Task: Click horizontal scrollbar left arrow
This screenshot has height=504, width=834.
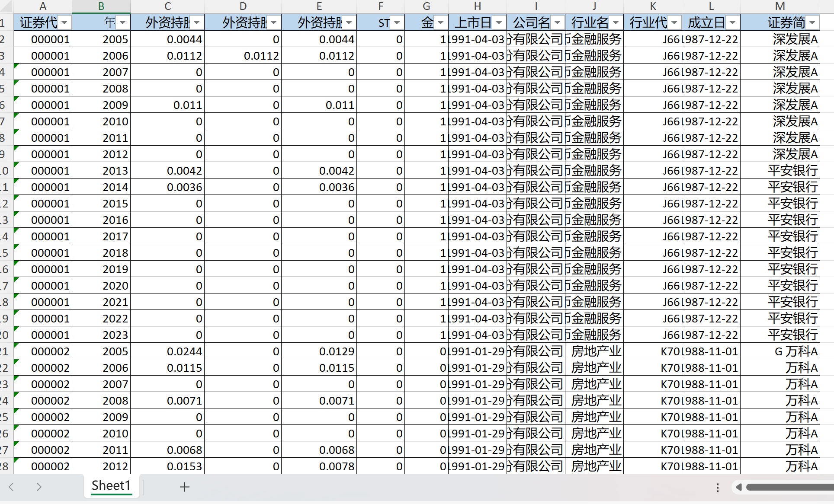Action: tap(739, 488)
